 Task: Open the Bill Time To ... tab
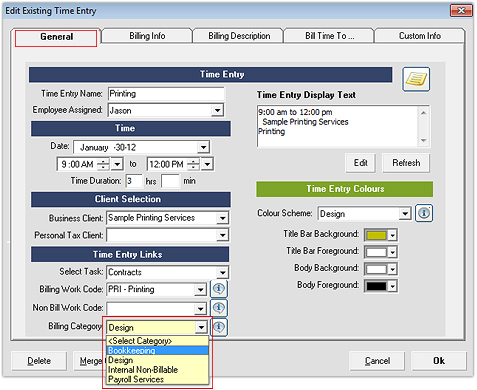[x=329, y=36]
